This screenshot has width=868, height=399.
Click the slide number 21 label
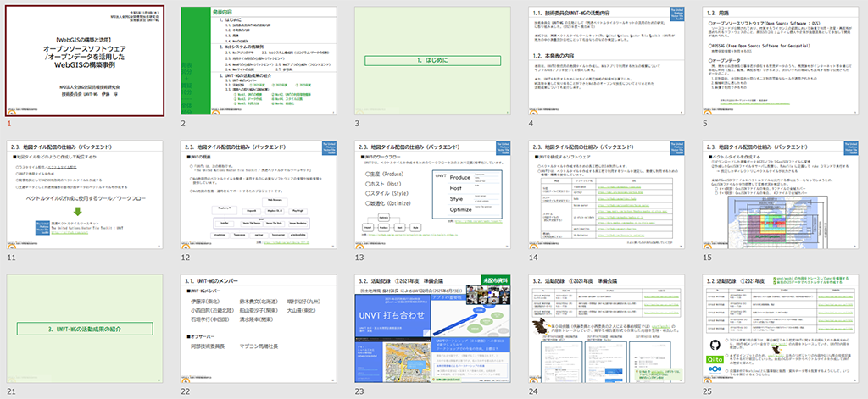point(10,391)
